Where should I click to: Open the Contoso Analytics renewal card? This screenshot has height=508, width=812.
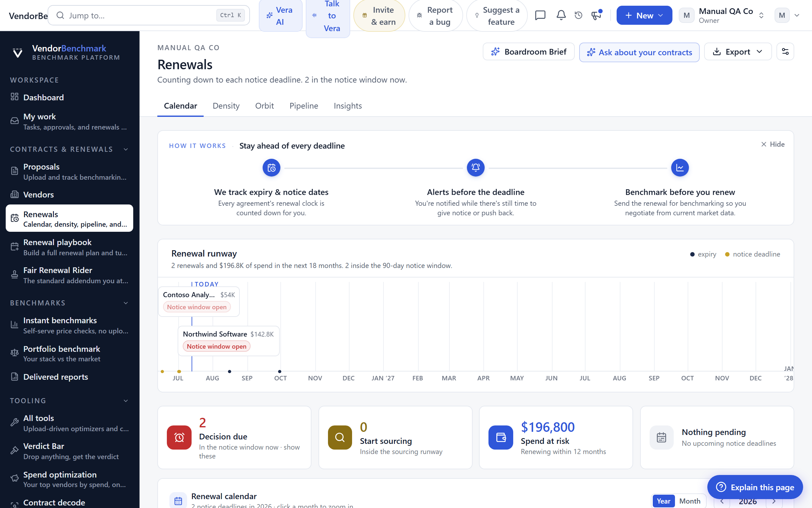pyautogui.click(x=199, y=301)
